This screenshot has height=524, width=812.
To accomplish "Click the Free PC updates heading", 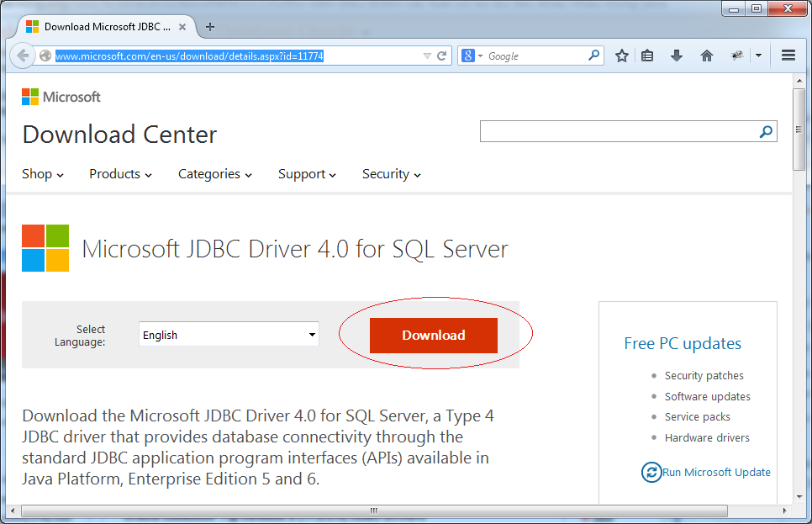I will pos(683,343).
